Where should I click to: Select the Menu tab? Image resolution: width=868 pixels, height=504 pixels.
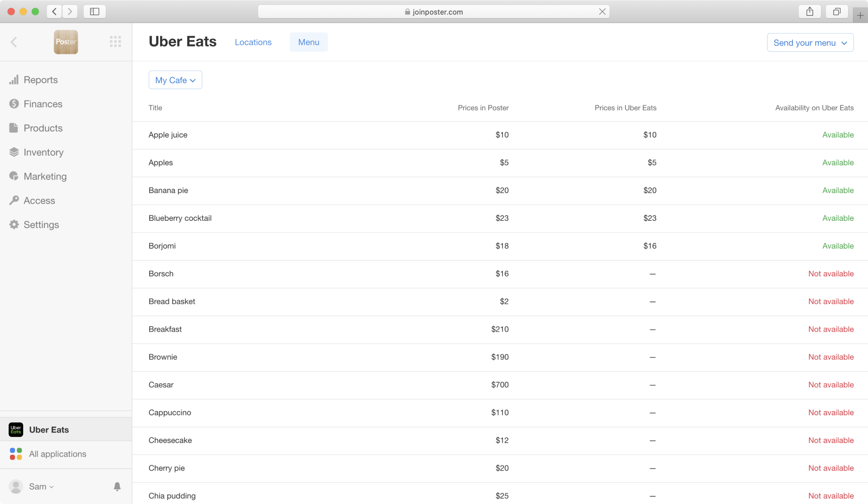pos(309,42)
